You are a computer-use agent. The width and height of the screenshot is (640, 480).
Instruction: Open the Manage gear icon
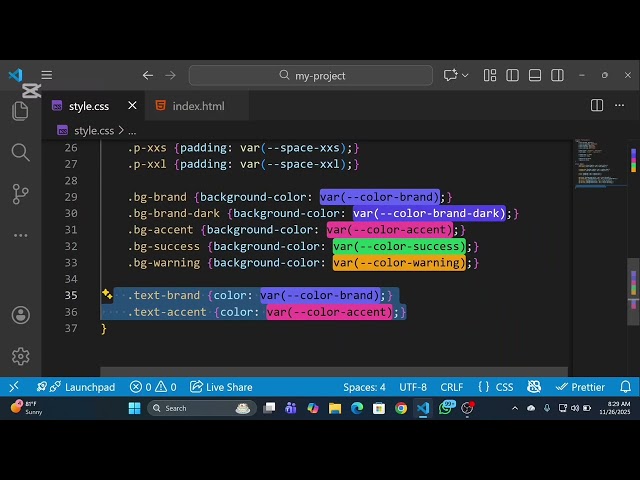(20, 356)
